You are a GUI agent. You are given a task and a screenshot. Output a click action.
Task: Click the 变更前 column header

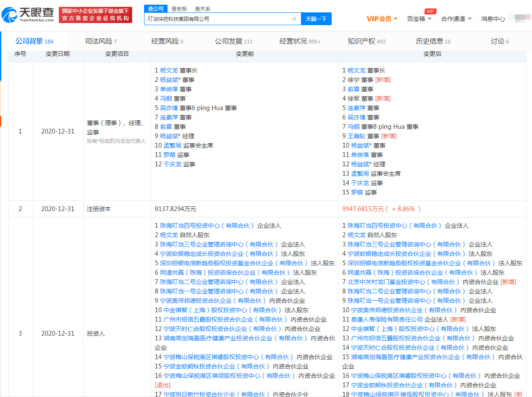click(x=245, y=54)
